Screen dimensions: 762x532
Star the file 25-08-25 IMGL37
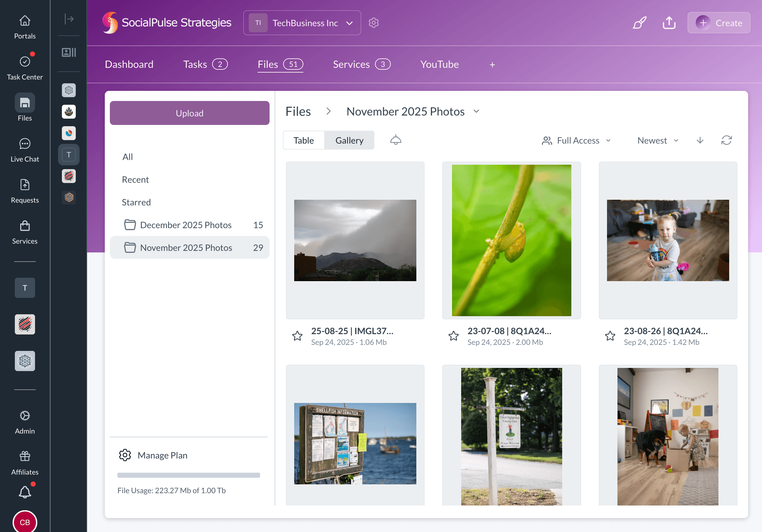click(297, 336)
